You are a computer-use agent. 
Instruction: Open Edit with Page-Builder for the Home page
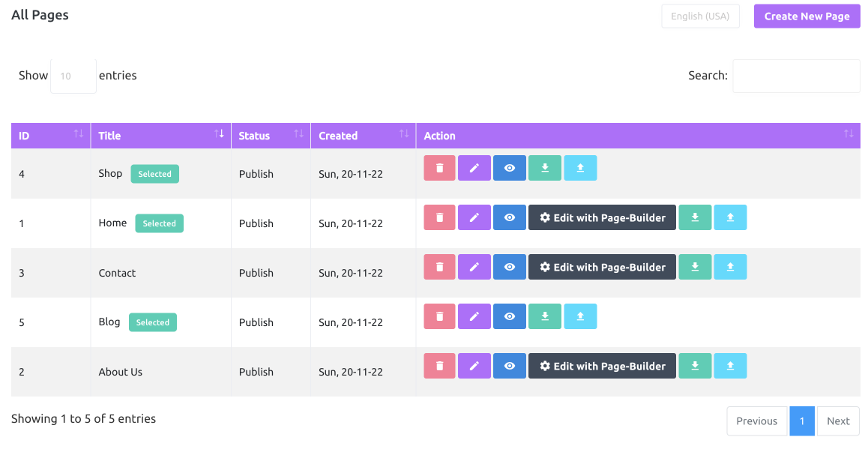[602, 217]
